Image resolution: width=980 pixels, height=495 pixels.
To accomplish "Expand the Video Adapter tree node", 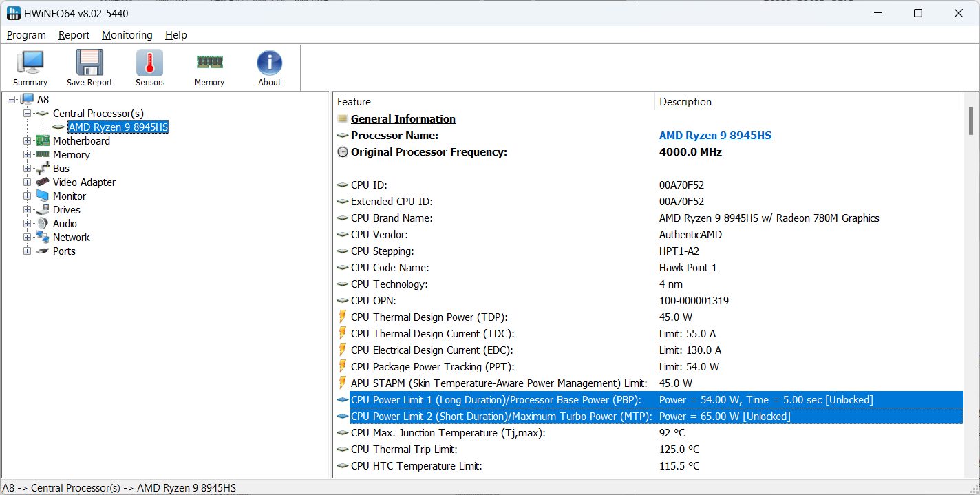I will click(28, 182).
